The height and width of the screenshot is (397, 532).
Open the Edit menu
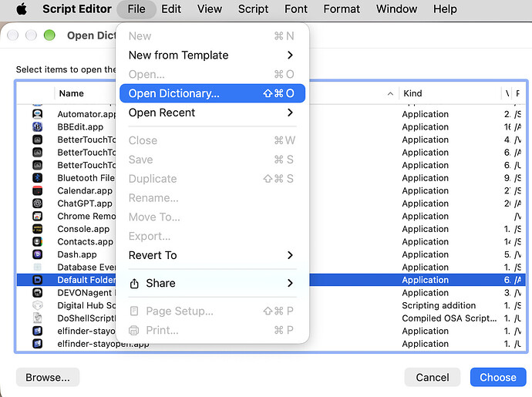tap(171, 8)
